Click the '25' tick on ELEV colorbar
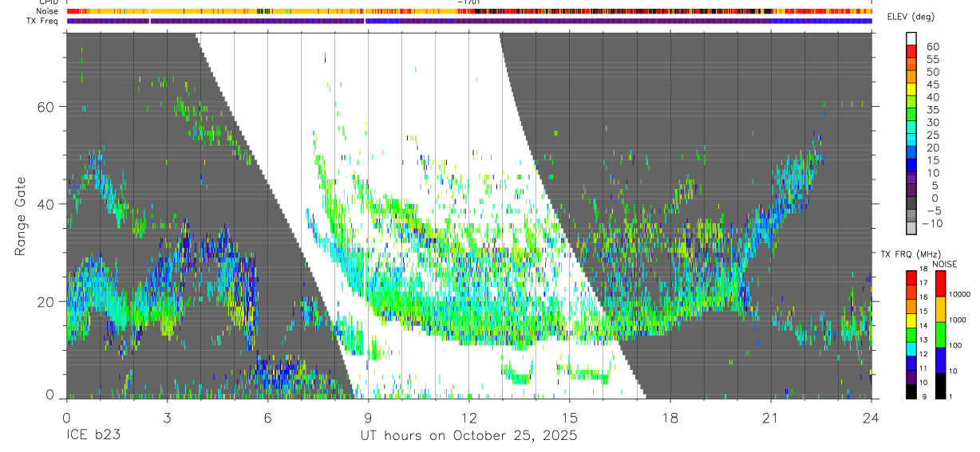980x452 pixels. pos(932,136)
